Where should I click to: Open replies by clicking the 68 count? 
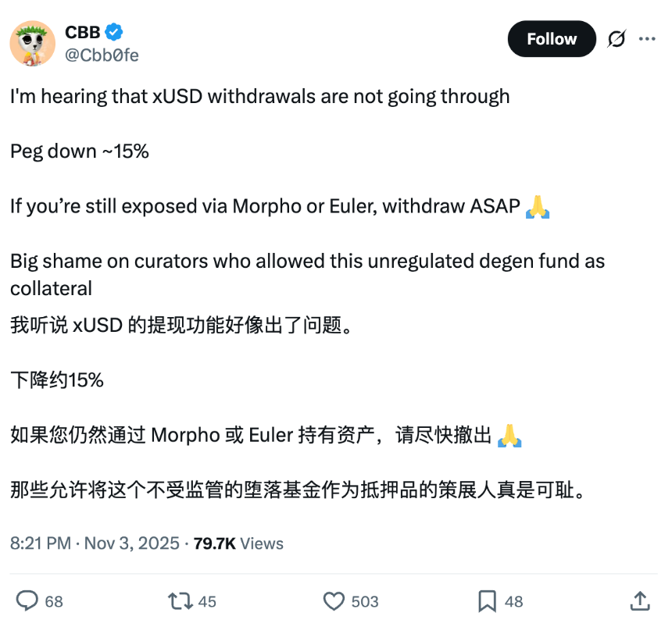53,602
